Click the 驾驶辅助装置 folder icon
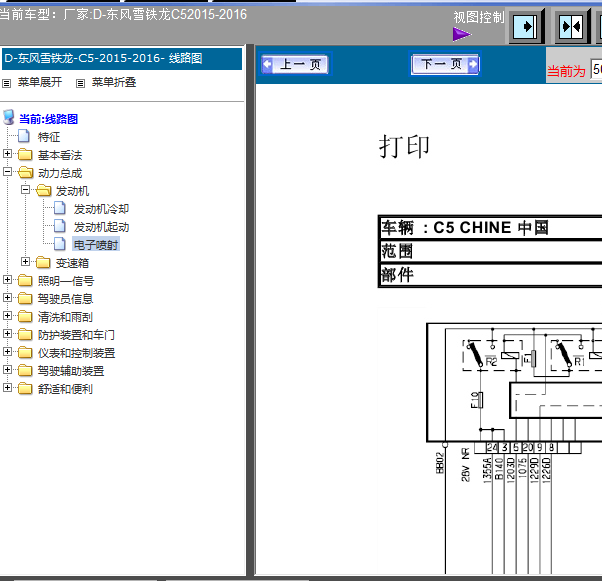 coord(25,370)
